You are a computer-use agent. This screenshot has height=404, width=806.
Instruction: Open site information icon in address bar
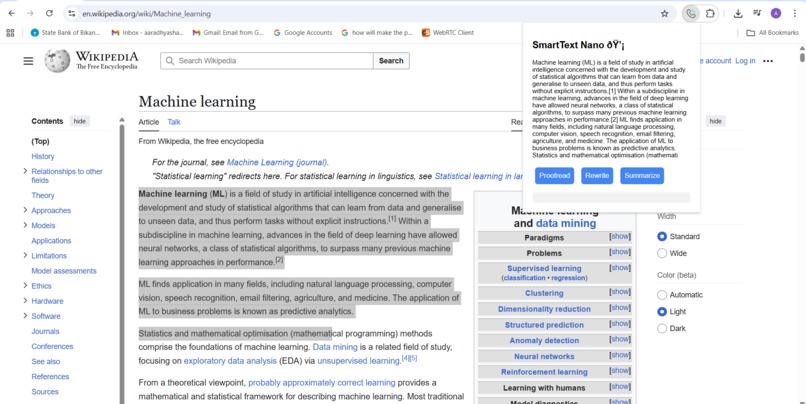pos(72,14)
